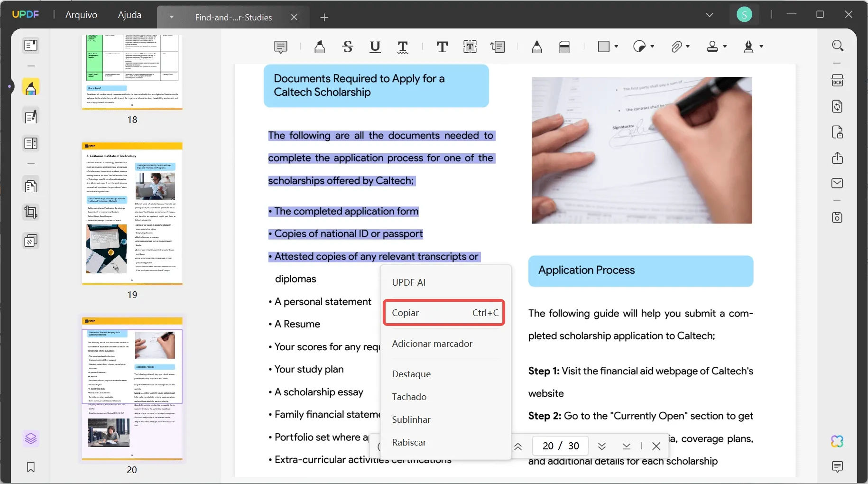Open the Layers panel icon
868x484 pixels.
click(31, 438)
